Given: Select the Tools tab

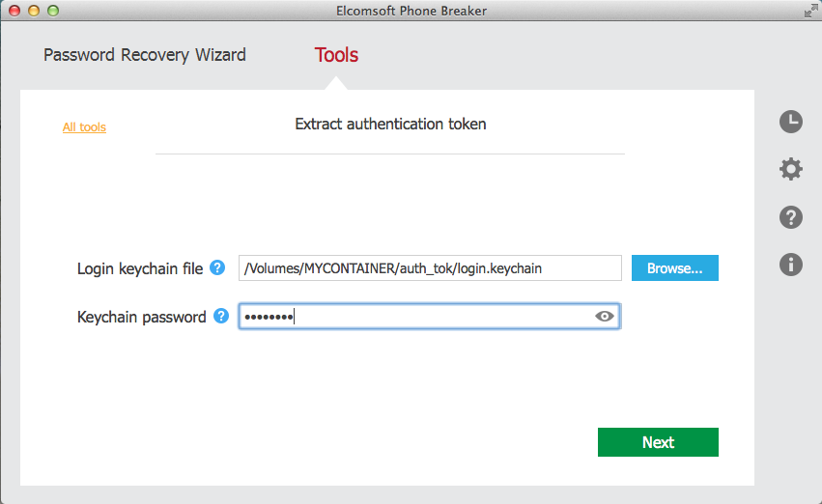Looking at the screenshot, I should tap(336, 55).
